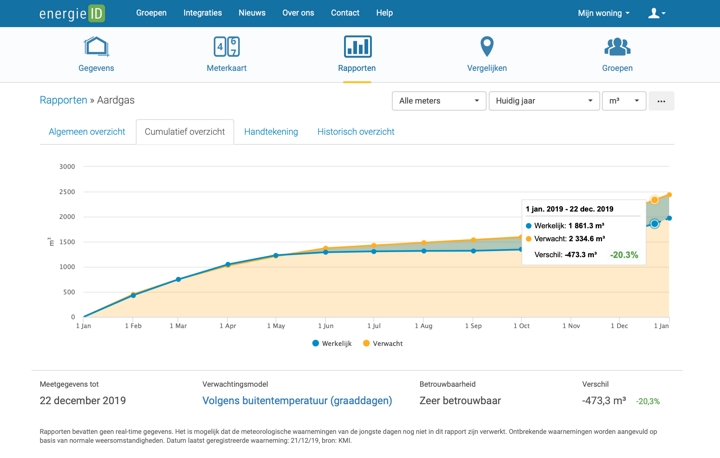Image resolution: width=720 pixels, height=458 pixels.
Task: Open Groepen in the top menu
Action: coord(151,13)
